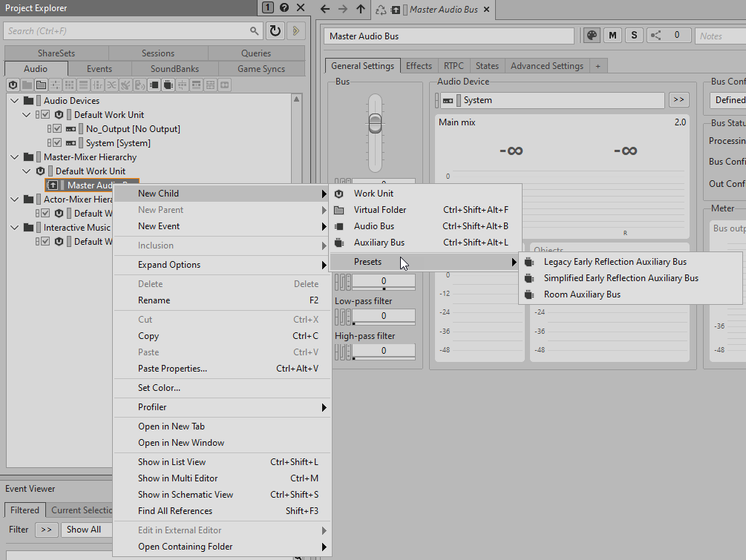Viewport: 746px width, 560px height.
Task: Uncheck the System [System] device checkbox
Action: tap(57, 143)
